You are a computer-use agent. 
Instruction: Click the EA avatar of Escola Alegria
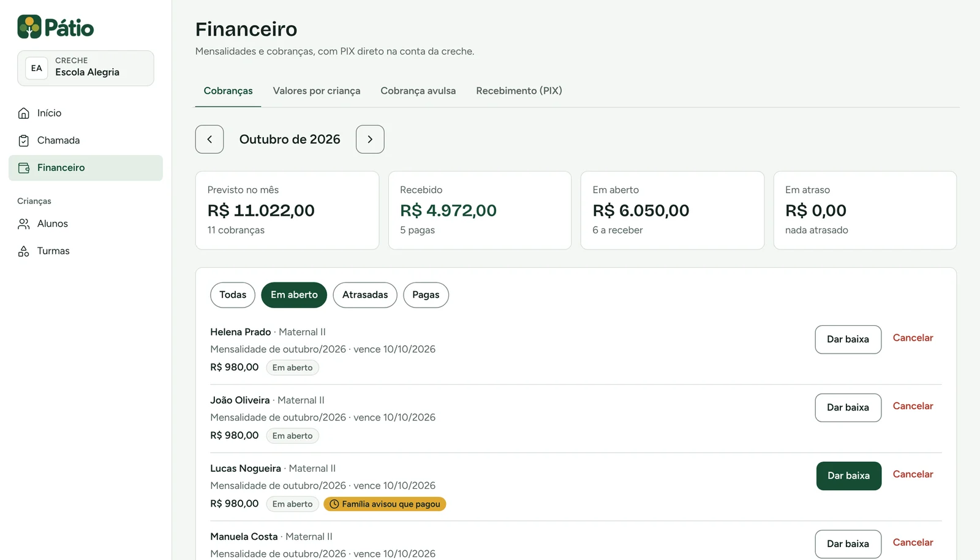pos(37,68)
